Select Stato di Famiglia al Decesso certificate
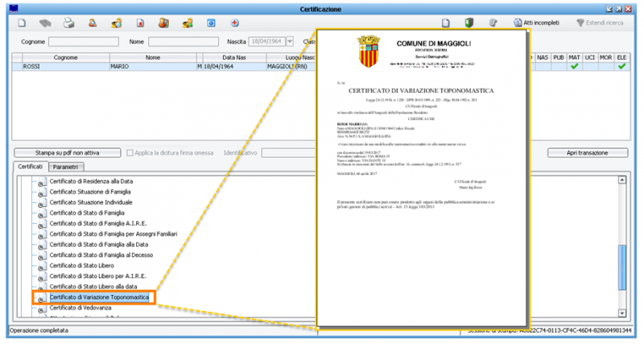The height and width of the screenshot is (344, 644). (101, 255)
